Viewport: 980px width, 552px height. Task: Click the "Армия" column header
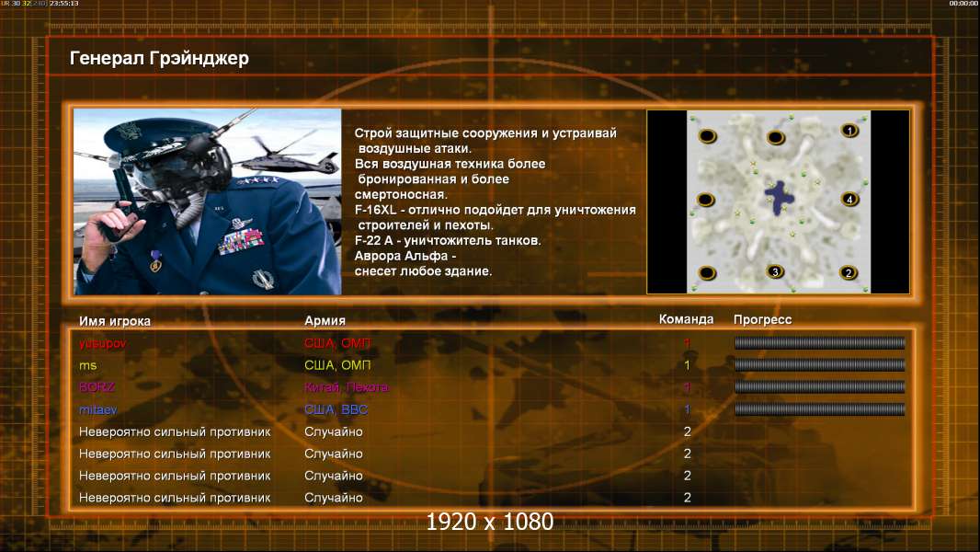(325, 320)
